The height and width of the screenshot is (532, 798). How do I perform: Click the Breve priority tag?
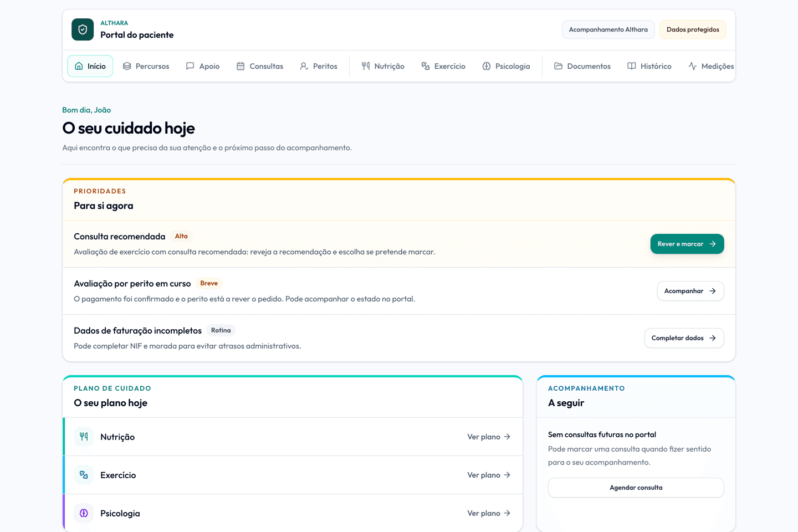(209, 283)
